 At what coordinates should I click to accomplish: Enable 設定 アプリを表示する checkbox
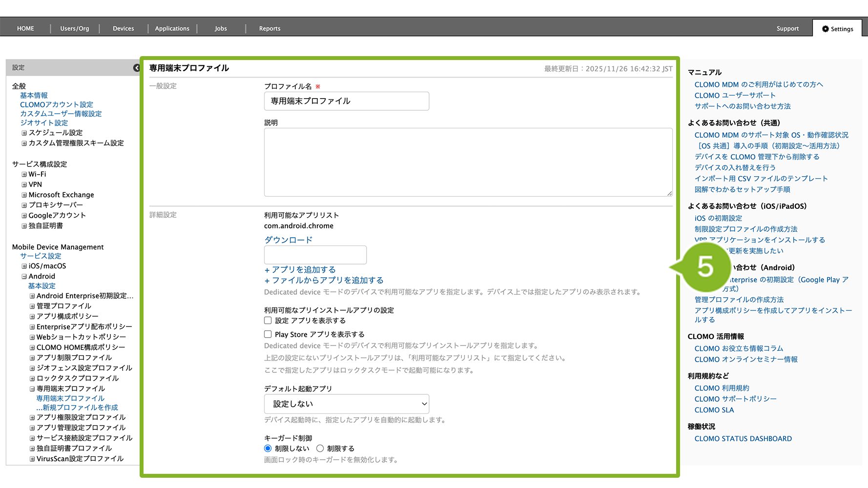(268, 321)
